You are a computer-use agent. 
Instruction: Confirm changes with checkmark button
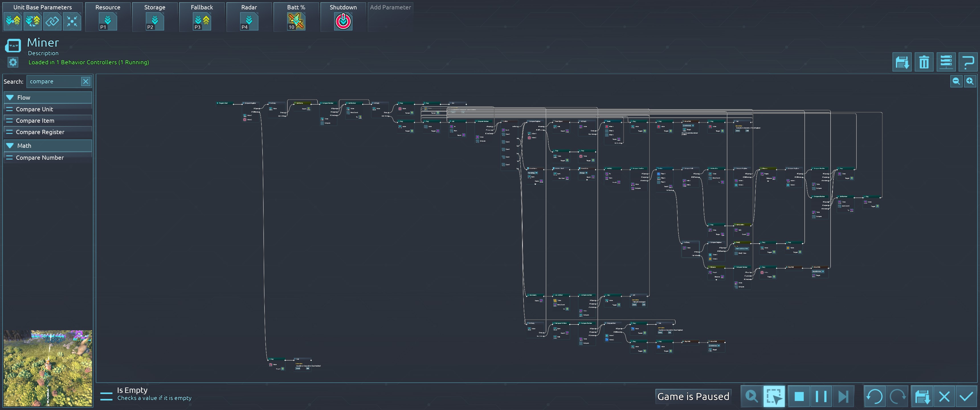pyautogui.click(x=966, y=396)
